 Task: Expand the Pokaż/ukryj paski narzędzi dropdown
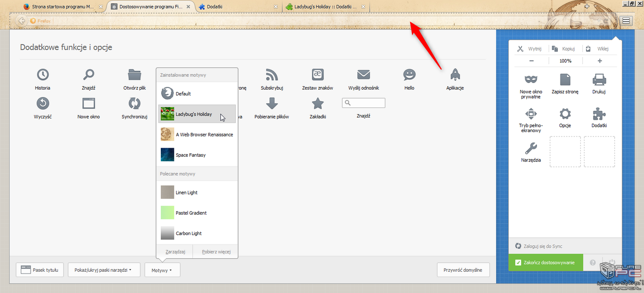pyautogui.click(x=103, y=270)
